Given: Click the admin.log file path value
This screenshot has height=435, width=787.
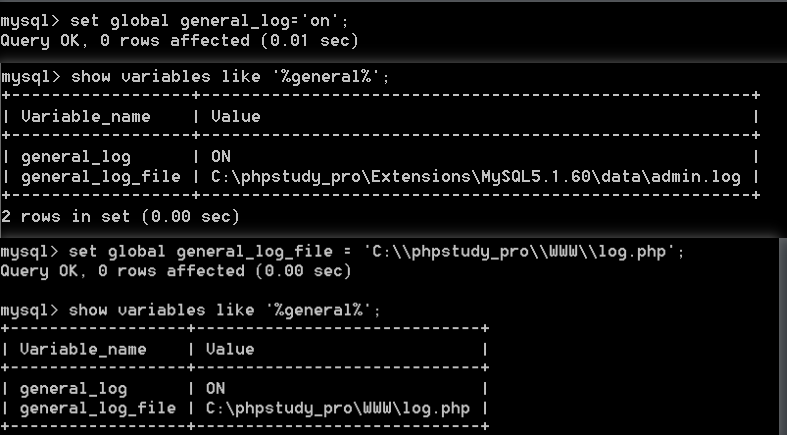Looking at the screenshot, I should [476, 177].
